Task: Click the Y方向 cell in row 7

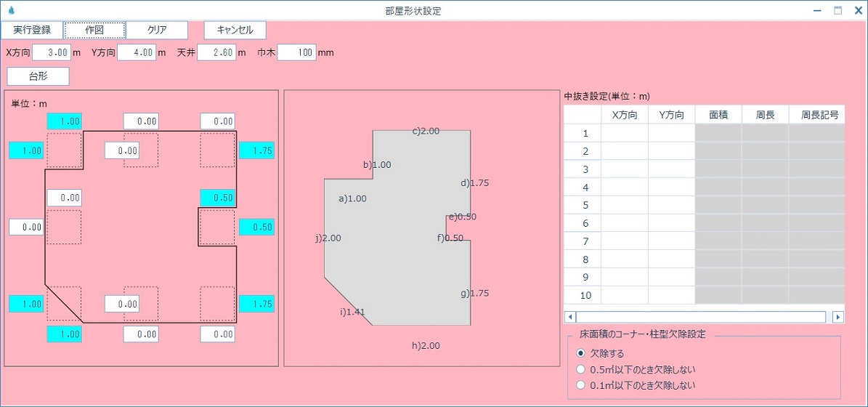Action: tap(671, 241)
